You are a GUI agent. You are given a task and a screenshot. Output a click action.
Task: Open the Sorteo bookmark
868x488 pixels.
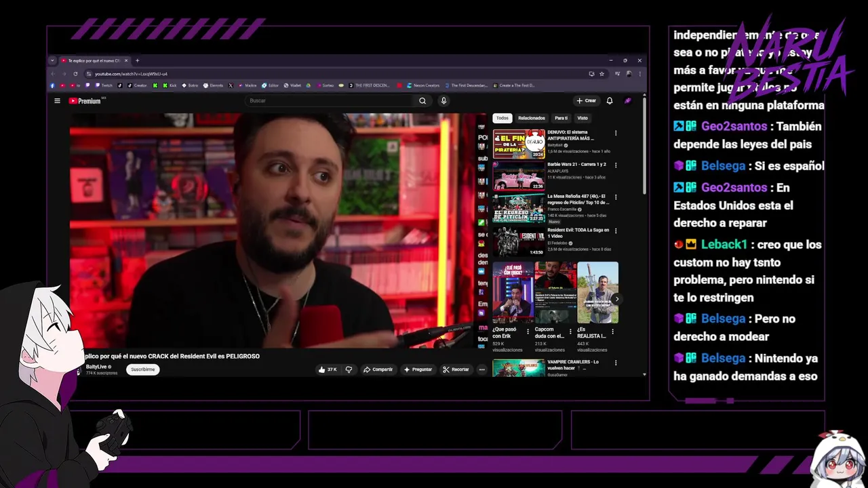[x=324, y=85]
